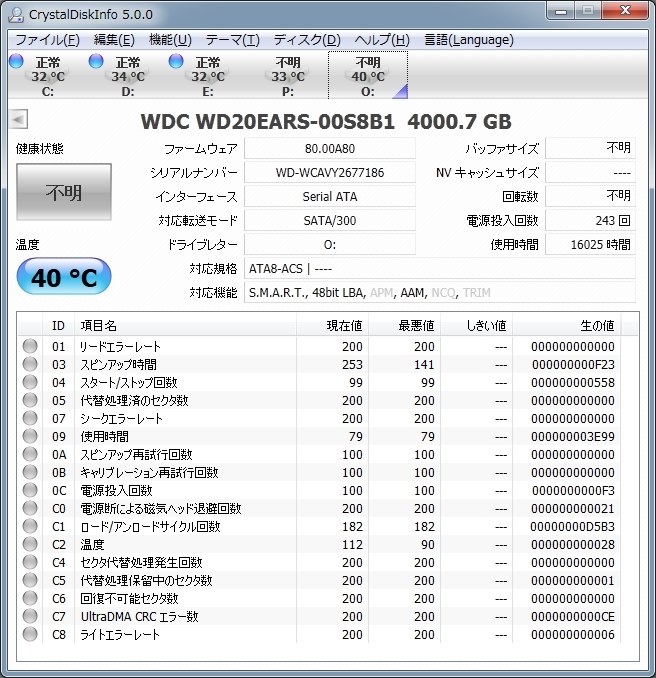Click status circle for row 0A スピンアップ再試行回数
This screenshot has height=678, width=656.
point(30,454)
